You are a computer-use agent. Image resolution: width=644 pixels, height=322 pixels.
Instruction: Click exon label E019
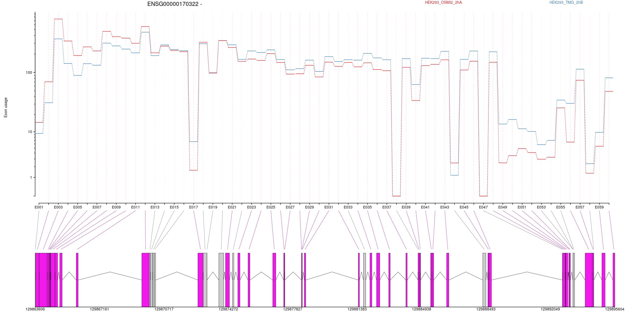click(213, 207)
